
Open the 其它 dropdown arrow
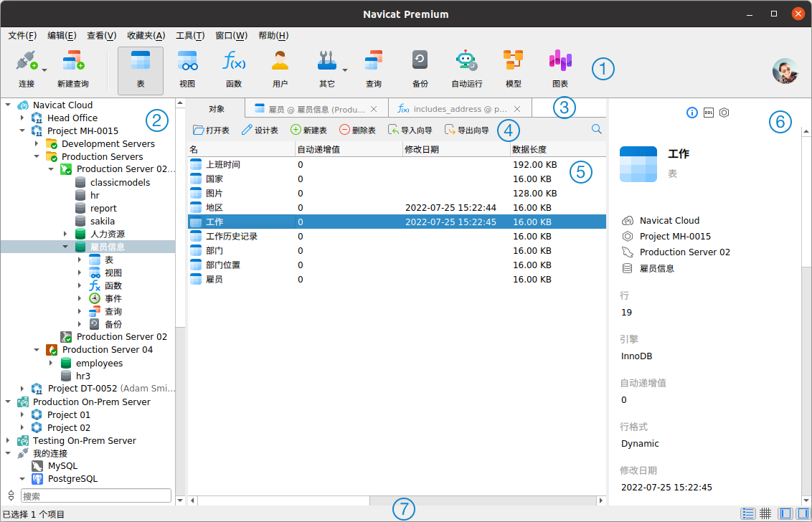pyautogui.click(x=345, y=70)
